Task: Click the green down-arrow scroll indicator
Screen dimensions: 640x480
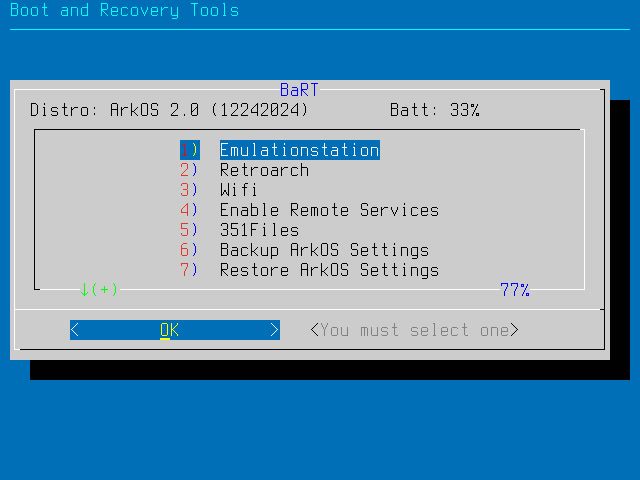Action: (x=99, y=289)
